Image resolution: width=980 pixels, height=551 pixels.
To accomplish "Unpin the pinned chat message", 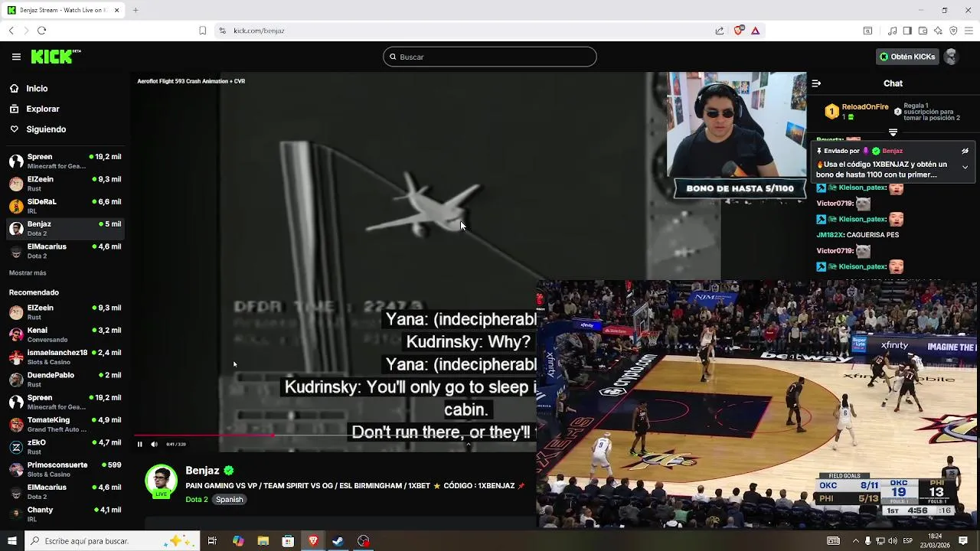I will tap(965, 151).
